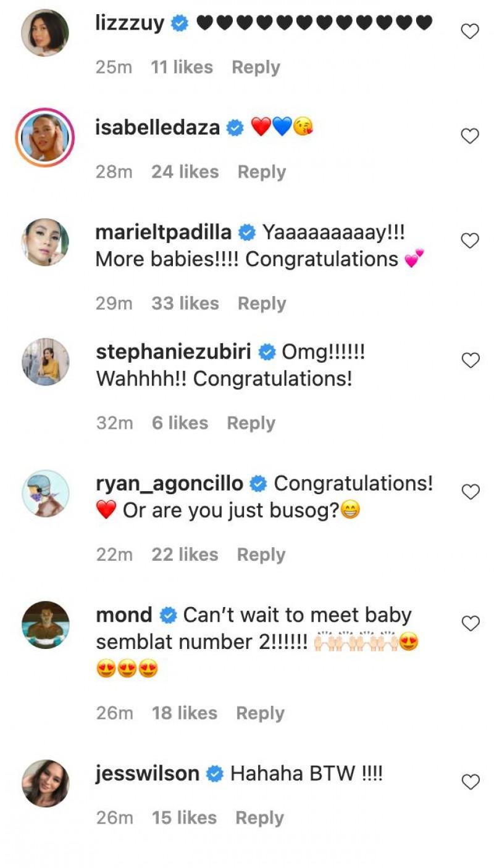The image size is (494, 868).
Task: Tap the heart on isabelledaza's comment
Action: [x=470, y=136]
